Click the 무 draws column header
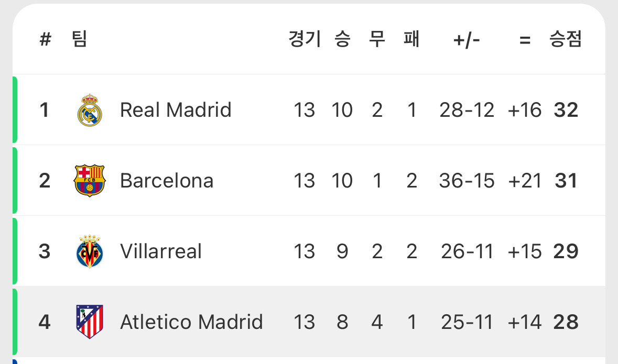This screenshot has height=364, width=618. (x=377, y=39)
